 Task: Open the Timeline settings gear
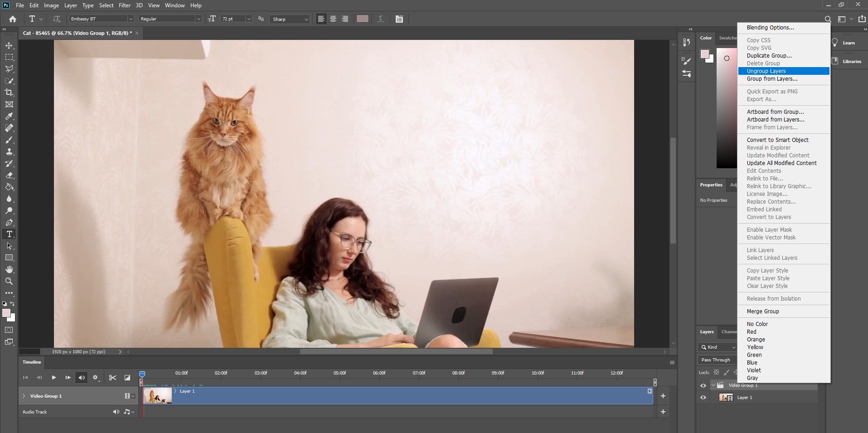click(x=96, y=377)
